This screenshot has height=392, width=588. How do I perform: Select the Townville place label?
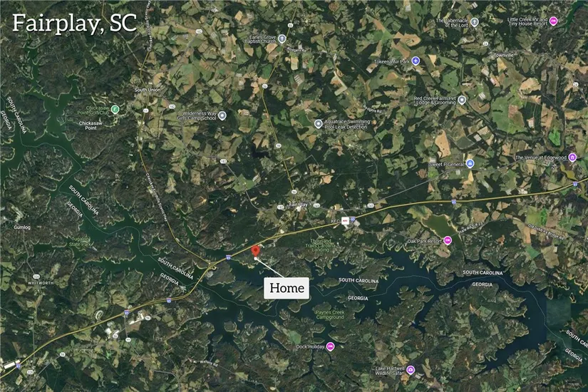504,55
